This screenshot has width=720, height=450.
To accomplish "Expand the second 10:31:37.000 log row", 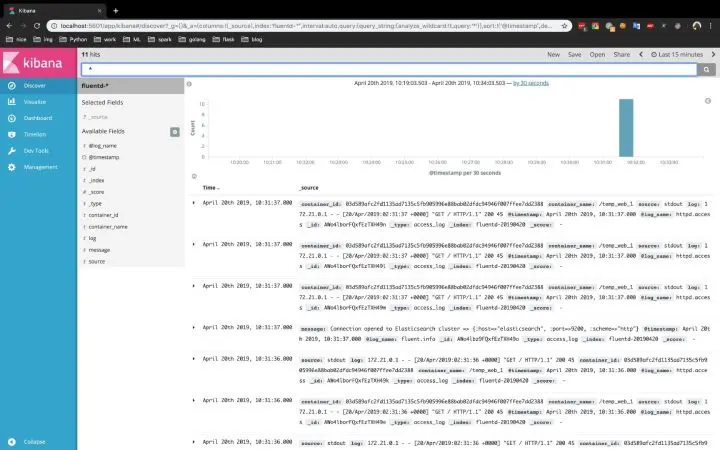I will tap(193, 244).
